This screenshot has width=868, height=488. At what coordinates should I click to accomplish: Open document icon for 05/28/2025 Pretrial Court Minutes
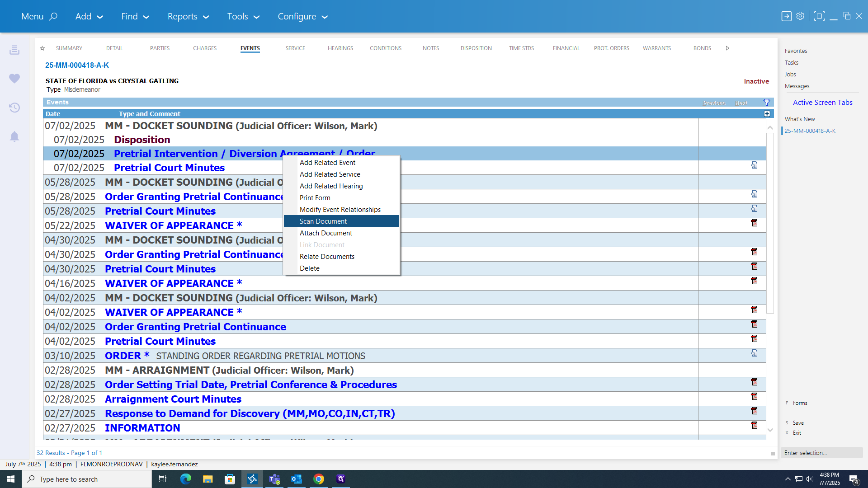pyautogui.click(x=754, y=209)
